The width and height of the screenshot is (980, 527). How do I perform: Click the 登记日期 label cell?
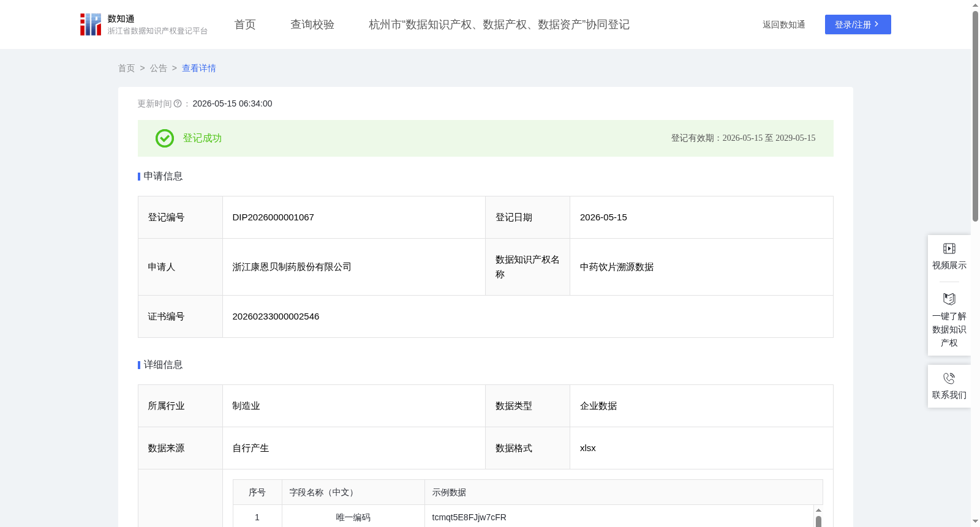[527, 217]
